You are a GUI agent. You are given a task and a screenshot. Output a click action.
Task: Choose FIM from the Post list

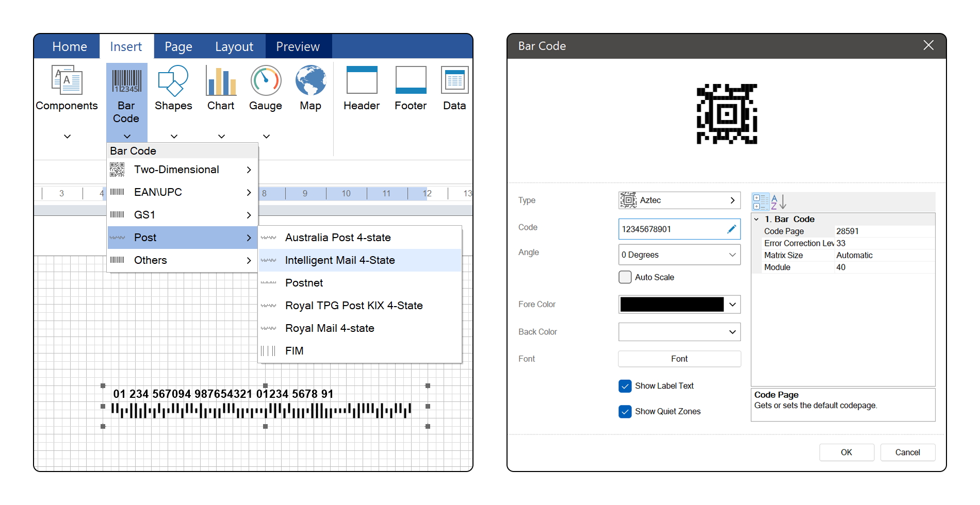[x=360, y=351]
